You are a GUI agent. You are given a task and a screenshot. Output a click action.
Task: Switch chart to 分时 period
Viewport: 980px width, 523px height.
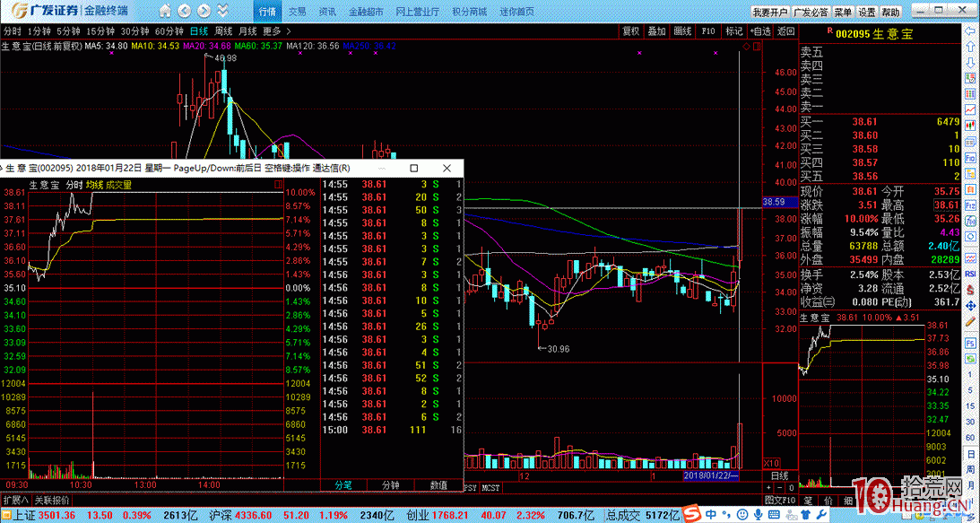pyautogui.click(x=12, y=31)
